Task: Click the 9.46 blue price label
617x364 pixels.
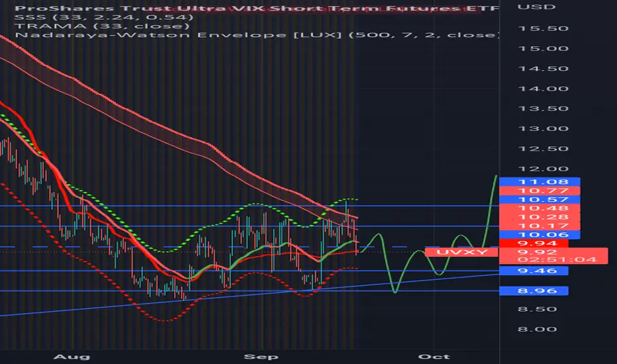Action: (534, 271)
